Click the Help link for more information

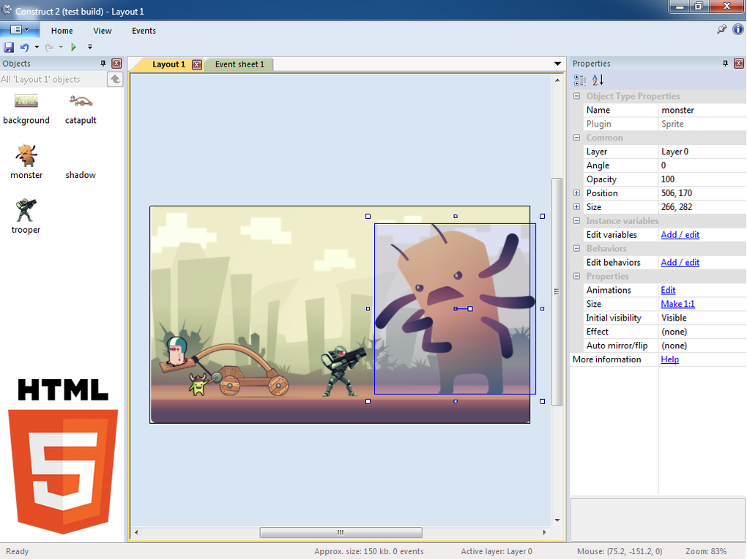669,359
